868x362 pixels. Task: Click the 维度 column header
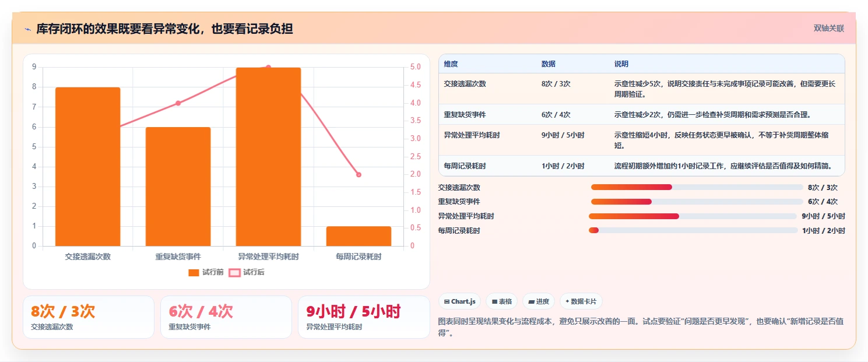[451, 64]
